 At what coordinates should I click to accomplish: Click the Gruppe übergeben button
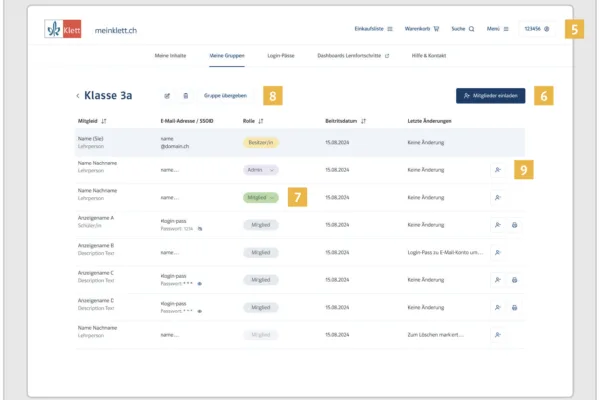[225, 96]
